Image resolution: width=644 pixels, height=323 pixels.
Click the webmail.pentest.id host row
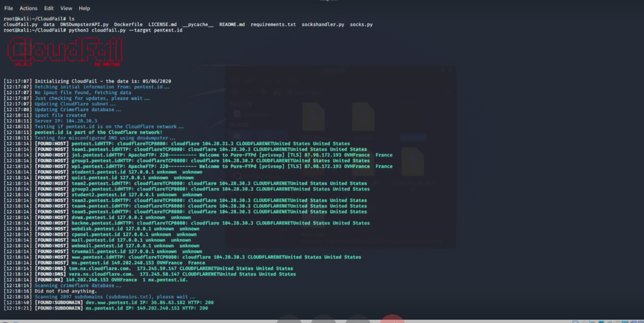pyautogui.click(x=101, y=246)
